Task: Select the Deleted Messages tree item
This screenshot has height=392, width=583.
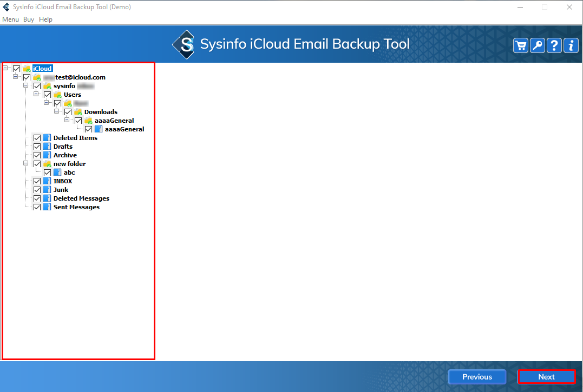Action: 81,198
